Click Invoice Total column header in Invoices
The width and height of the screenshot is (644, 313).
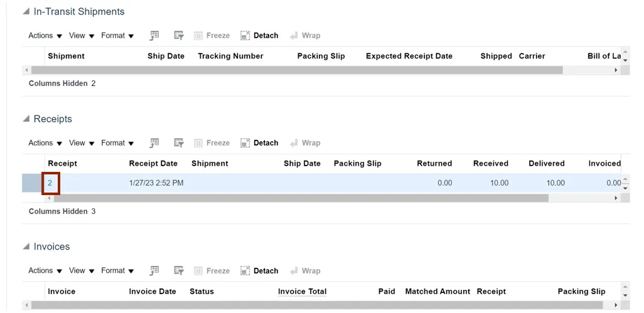tap(302, 292)
